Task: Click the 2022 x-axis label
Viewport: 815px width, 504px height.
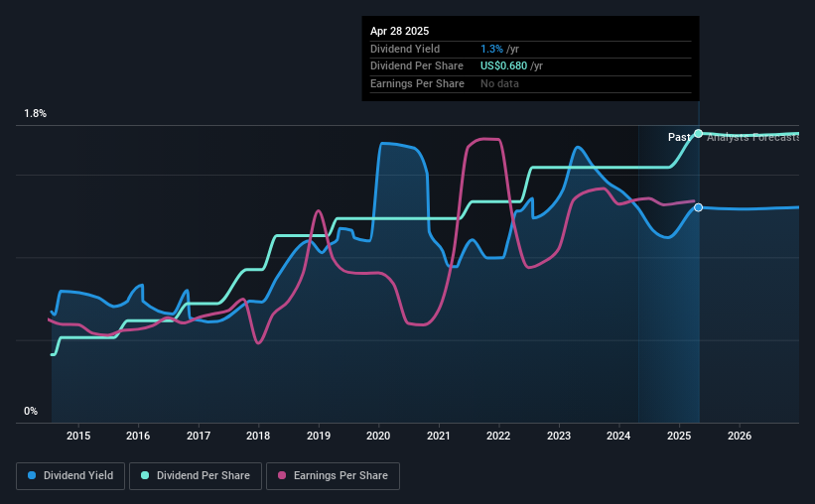Action: click(498, 436)
